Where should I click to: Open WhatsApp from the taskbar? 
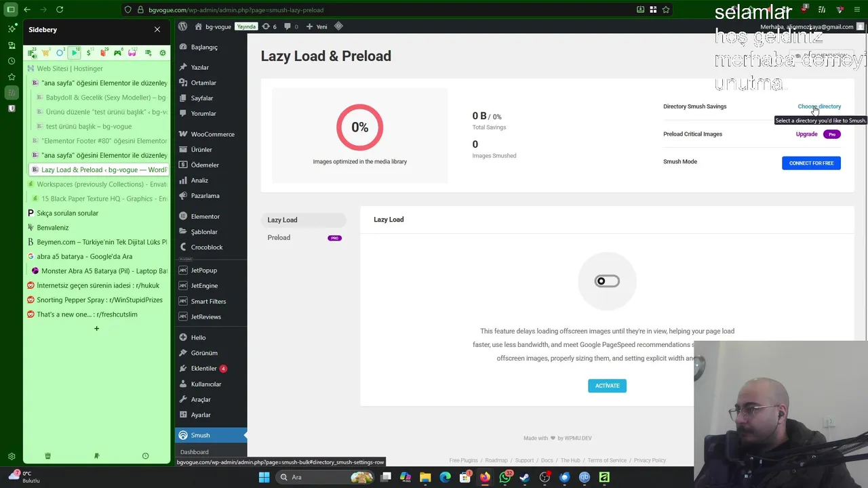[x=505, y=477]
